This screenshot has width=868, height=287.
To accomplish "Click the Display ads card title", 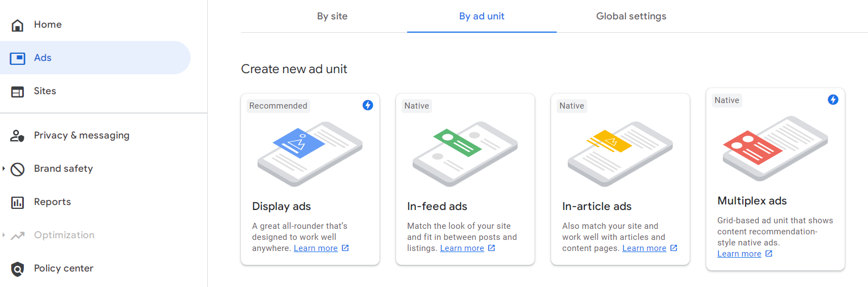I will tap(281, 207).
